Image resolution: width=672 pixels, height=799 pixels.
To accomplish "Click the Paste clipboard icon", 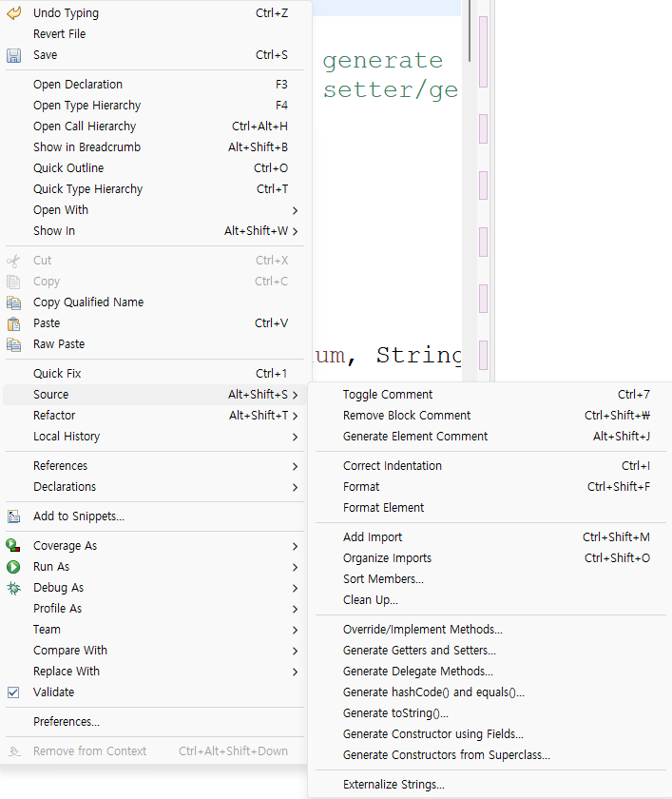I will coord(13,323).
